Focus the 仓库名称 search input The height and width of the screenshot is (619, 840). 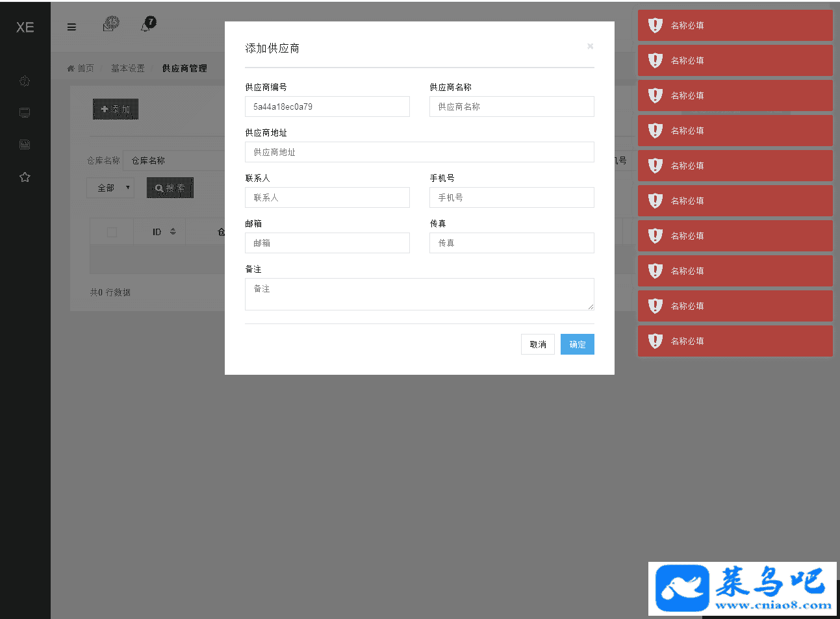pyautogui.click(x=174, y=160)
